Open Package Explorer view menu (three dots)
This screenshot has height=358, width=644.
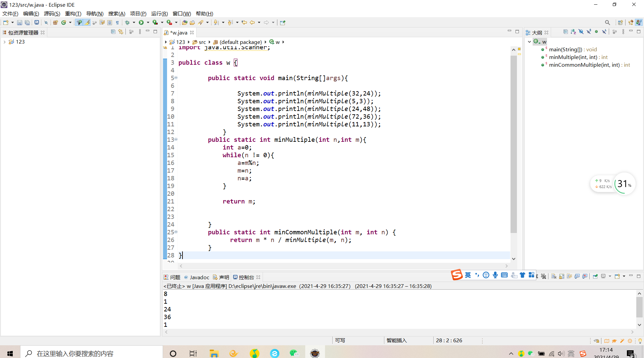coord(140,32)
